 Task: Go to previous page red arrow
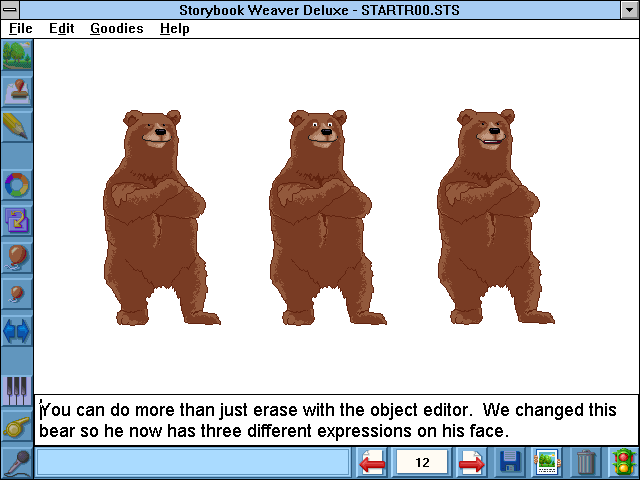click(371, 462)
